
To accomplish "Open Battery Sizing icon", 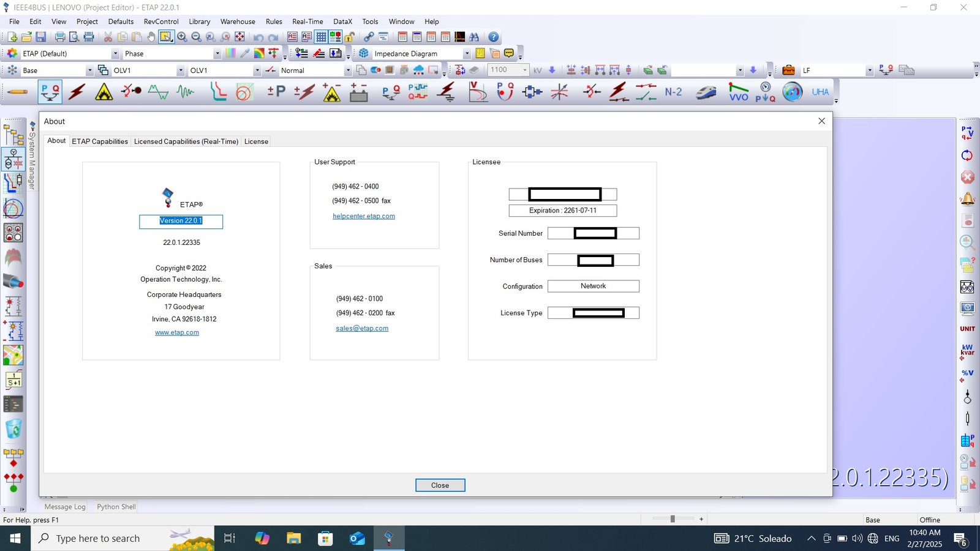I will (359, 92).
